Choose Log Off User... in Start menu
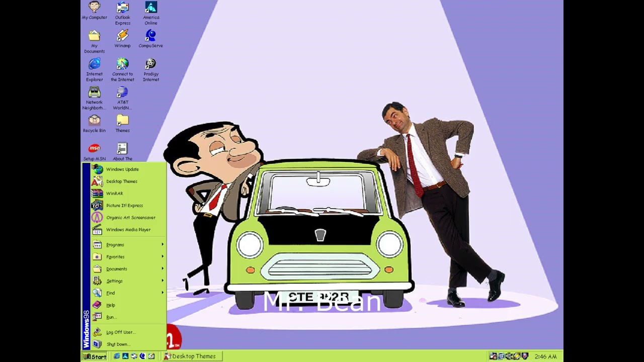 tap(128, 332)
